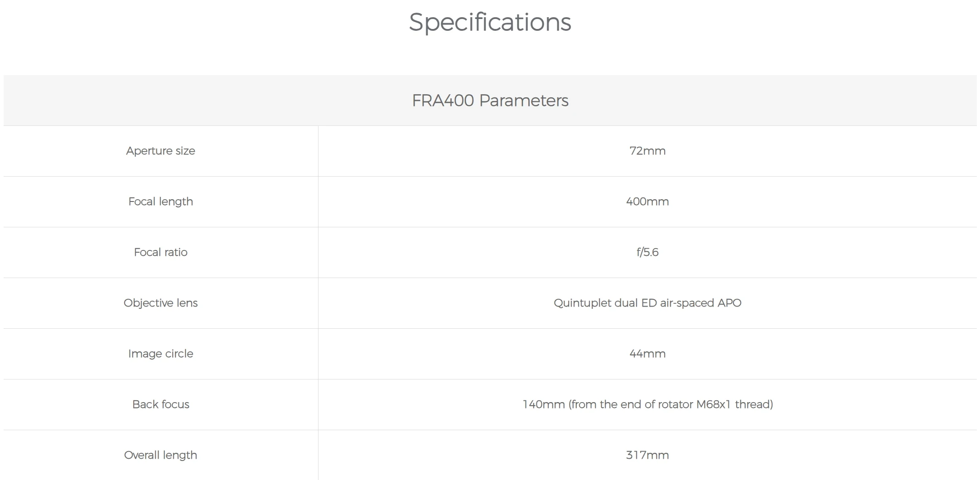Image resolution: width=980 pixels, height=480 pixels.
Task: Click the Specifications heading
Action: point(490,22)
